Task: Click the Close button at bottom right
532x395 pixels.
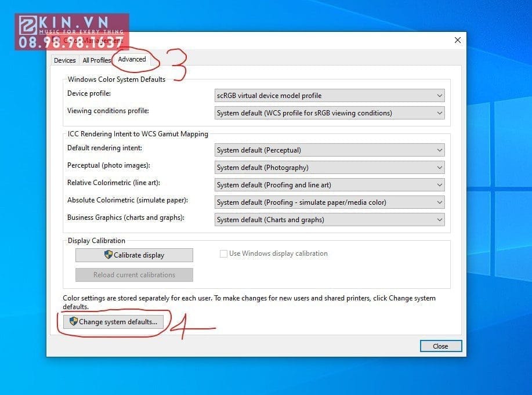Action: click(x=440, y=346)
